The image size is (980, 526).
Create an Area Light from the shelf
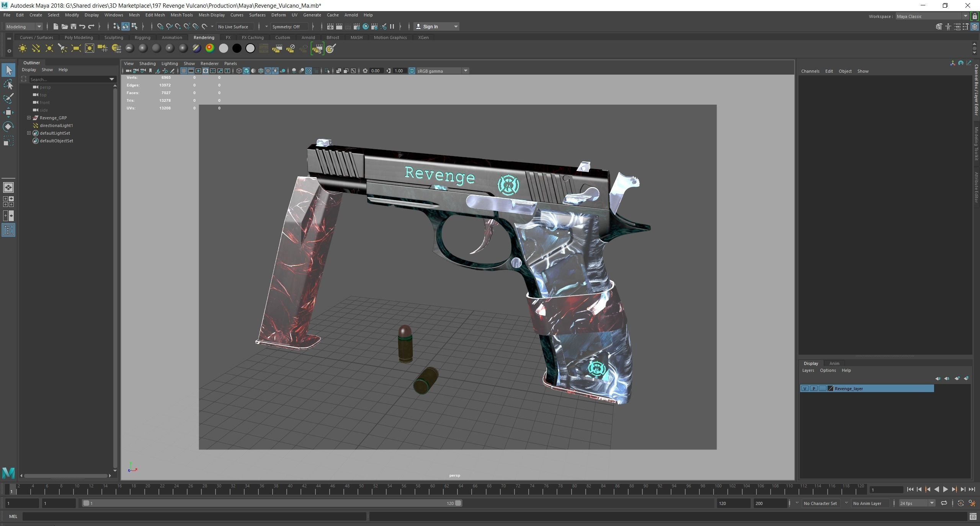76,48
